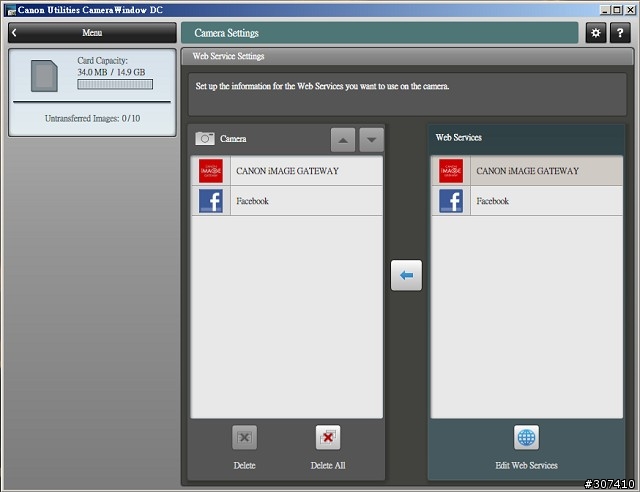Minimize the CameraWindow DC window
This screenshot has height=492, width=640.
pyautogui.click(x=604, y=9)
